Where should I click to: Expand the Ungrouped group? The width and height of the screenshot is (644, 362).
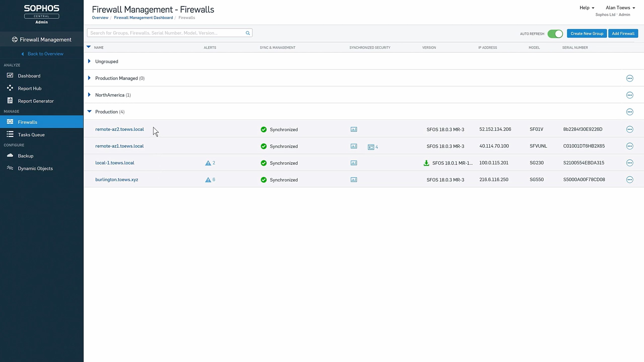[89, 61]
